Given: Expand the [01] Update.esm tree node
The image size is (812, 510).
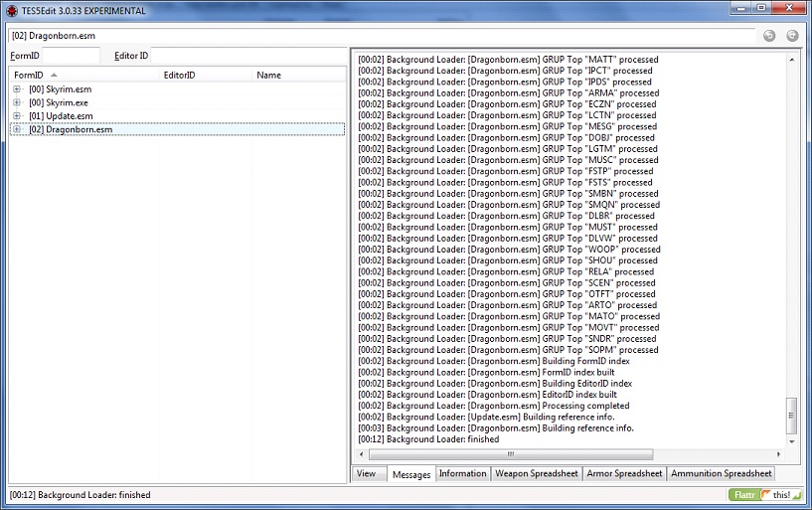Looking at the screenshot, I should coord(17,116).
